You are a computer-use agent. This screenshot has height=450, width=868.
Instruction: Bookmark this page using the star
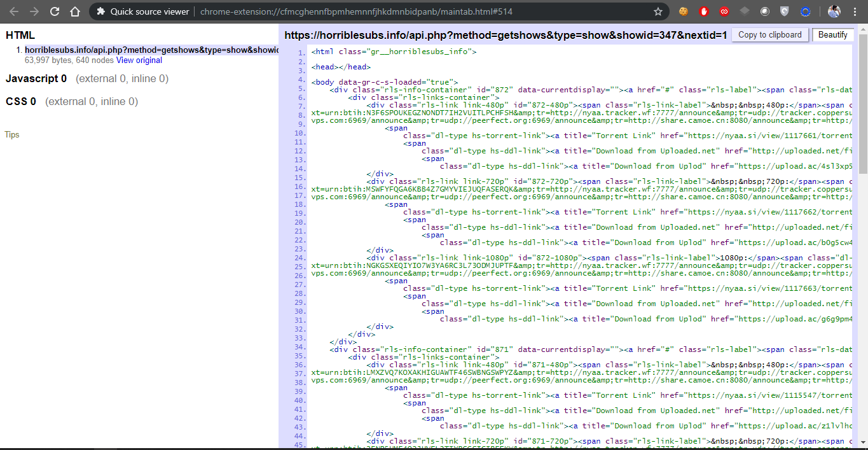tap(658, 11)
